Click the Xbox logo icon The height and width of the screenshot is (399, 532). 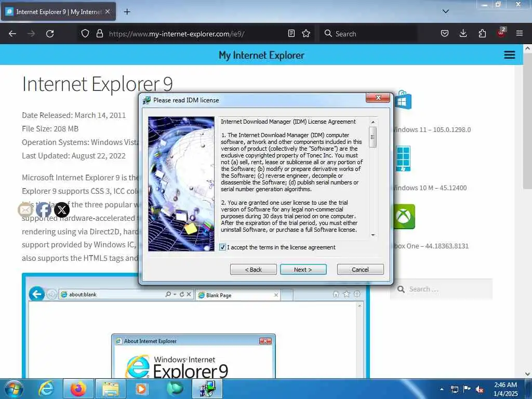point(404,217)
